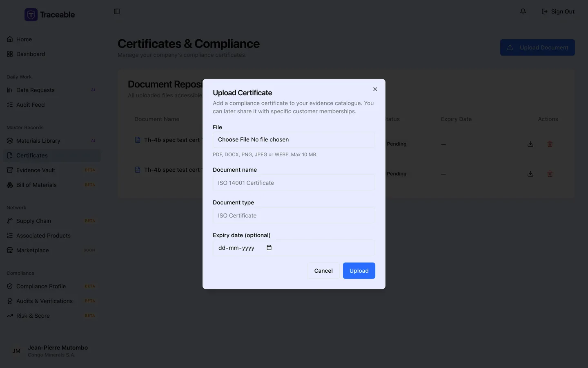The height and width of the screenshot is (368, 588).
Task: Open Compliance Profile
Action: coord(52,286)
